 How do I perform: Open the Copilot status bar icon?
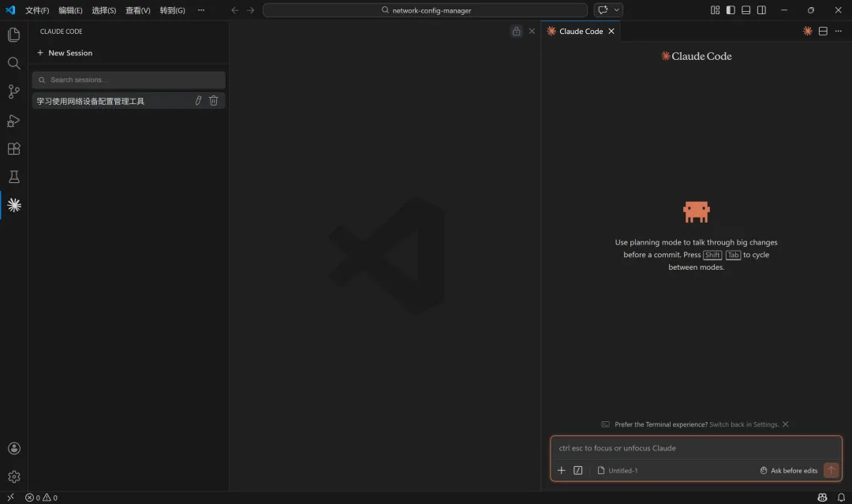click(822, 498)
